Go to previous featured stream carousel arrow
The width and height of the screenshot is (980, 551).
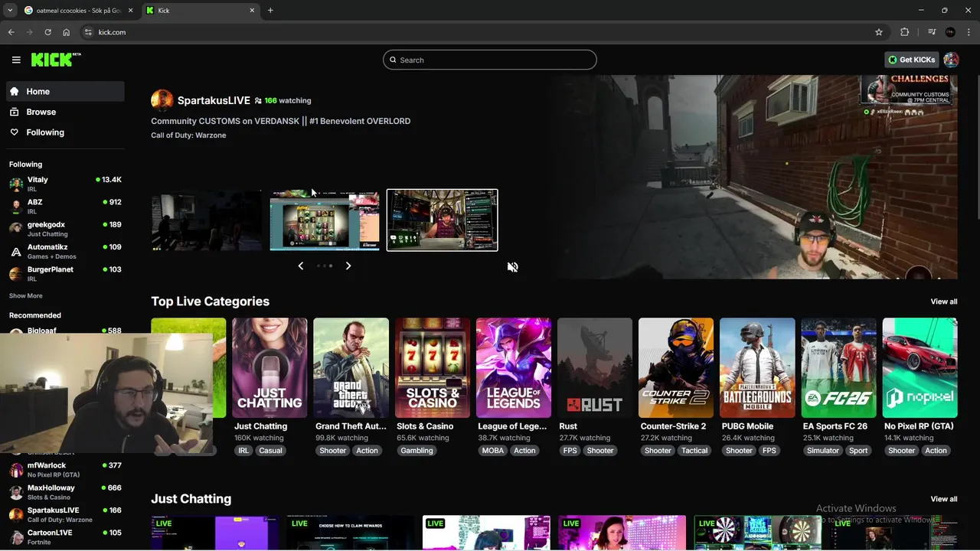point(301,266)
